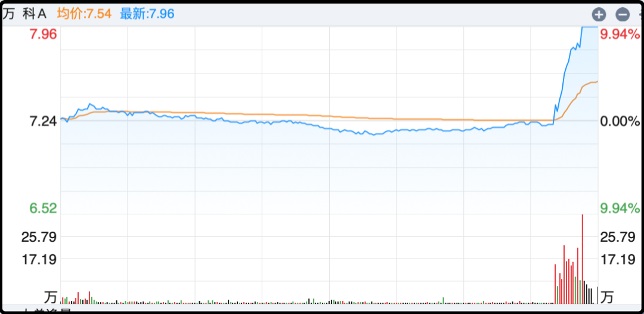Click the right-side 17.19 volume label
The image size is (644, 314).
click(617, 260)
